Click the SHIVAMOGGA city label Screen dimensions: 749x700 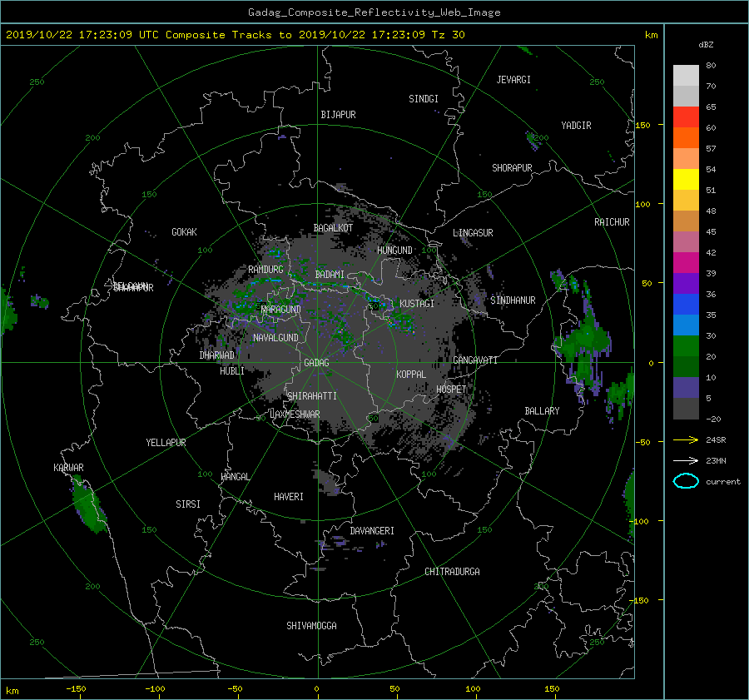coord(311,625)
